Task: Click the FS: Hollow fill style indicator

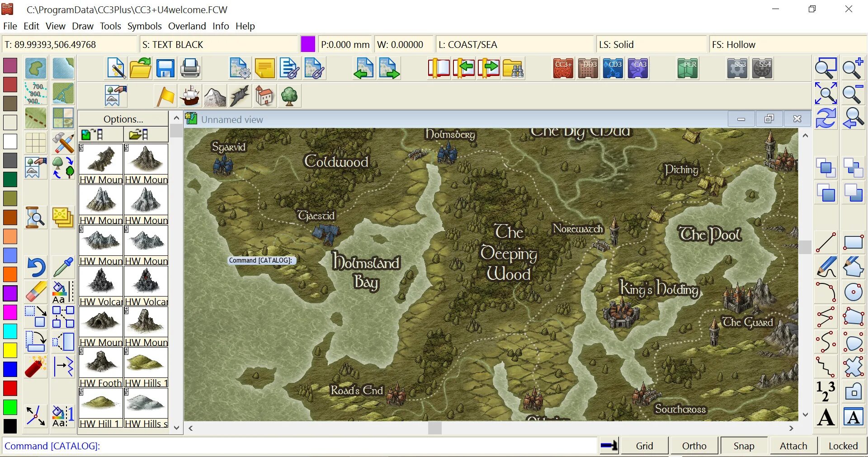Action: 788,45
